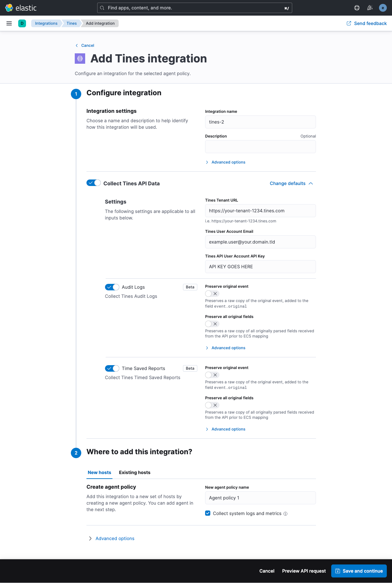
Task: Uncheck Collect system logs and metrics
Action: (208, 513)
